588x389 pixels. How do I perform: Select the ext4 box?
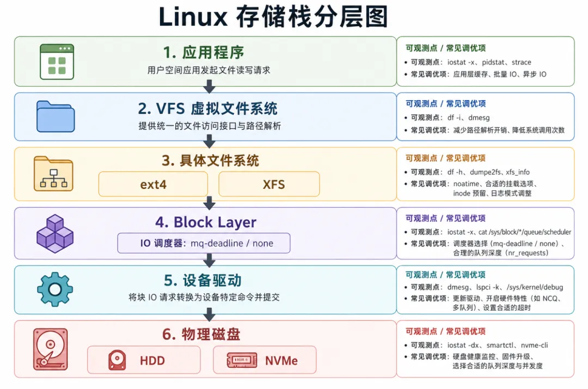(153, 184)
